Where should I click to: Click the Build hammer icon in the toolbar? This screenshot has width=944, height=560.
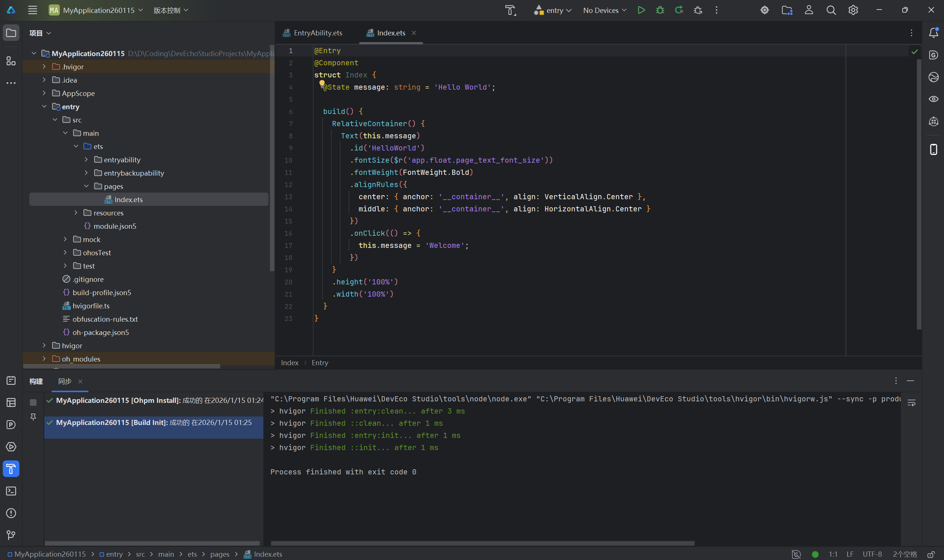510,10
